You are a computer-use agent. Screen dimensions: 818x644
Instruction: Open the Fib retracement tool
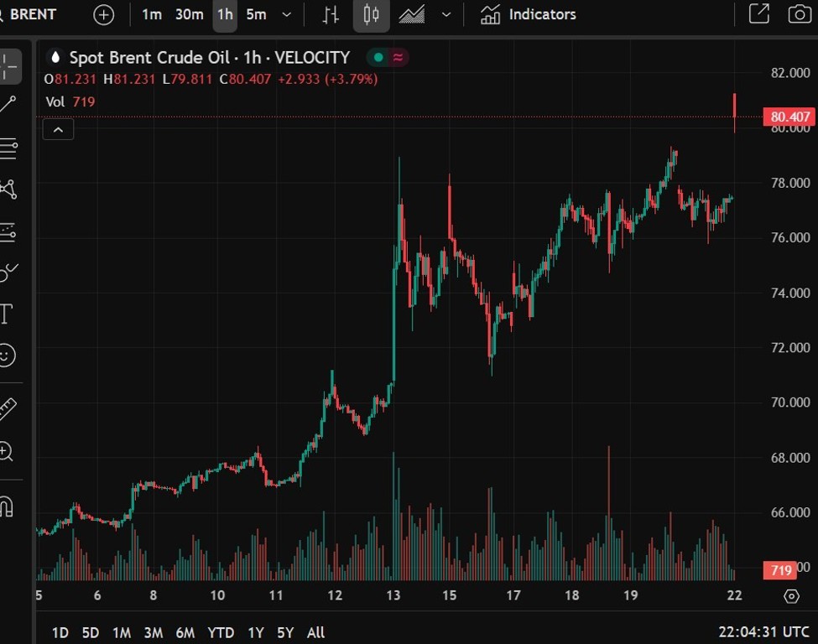pos(8,148)
